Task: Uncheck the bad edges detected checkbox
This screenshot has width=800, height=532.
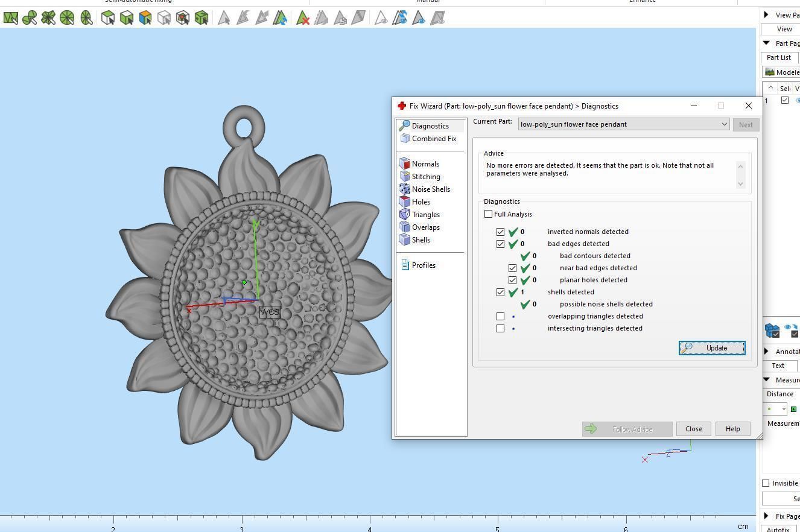Action: (x=500, y=244)
